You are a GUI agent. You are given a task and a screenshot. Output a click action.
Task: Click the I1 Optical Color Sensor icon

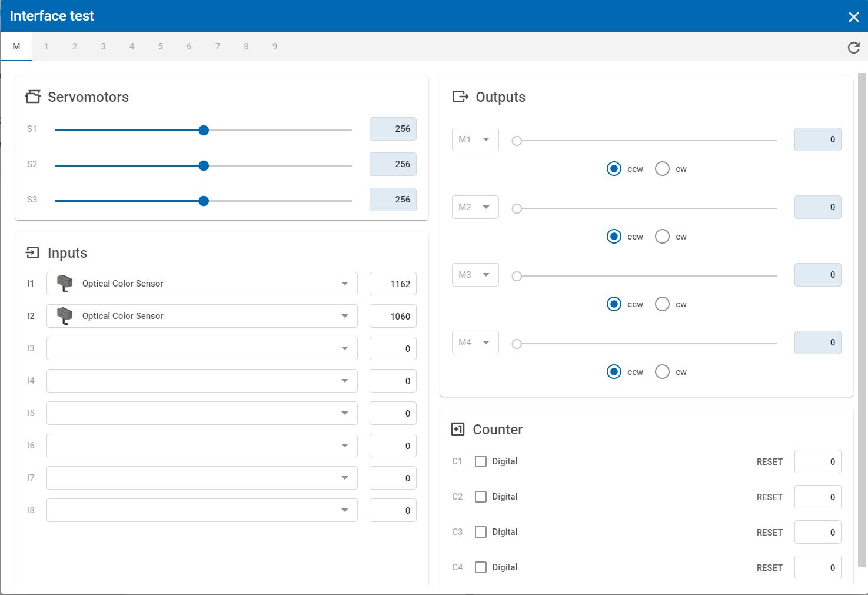coord(65,284)
